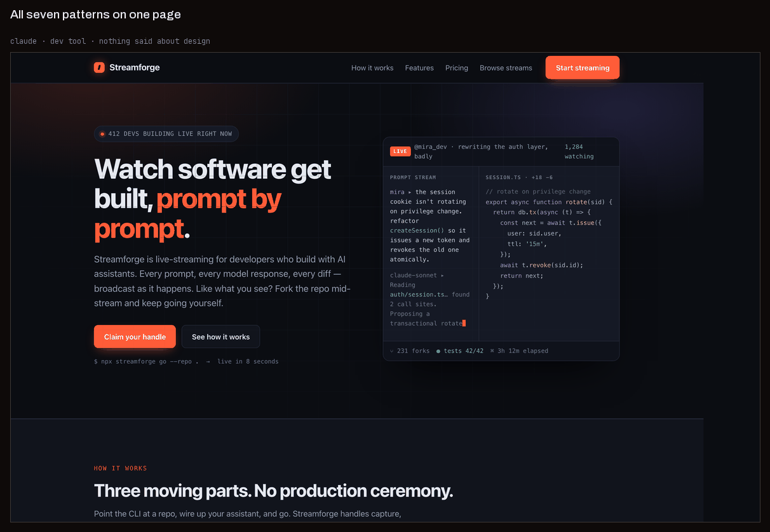Click the '// rotate on privilege change' comment
This screenshot has height=532, width=770.
tap(538, 192)
